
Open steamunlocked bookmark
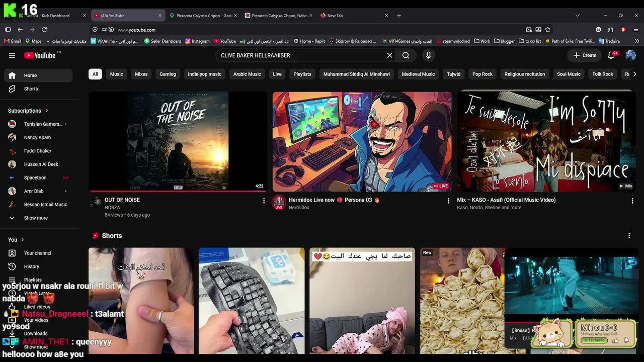coord(453,41)
